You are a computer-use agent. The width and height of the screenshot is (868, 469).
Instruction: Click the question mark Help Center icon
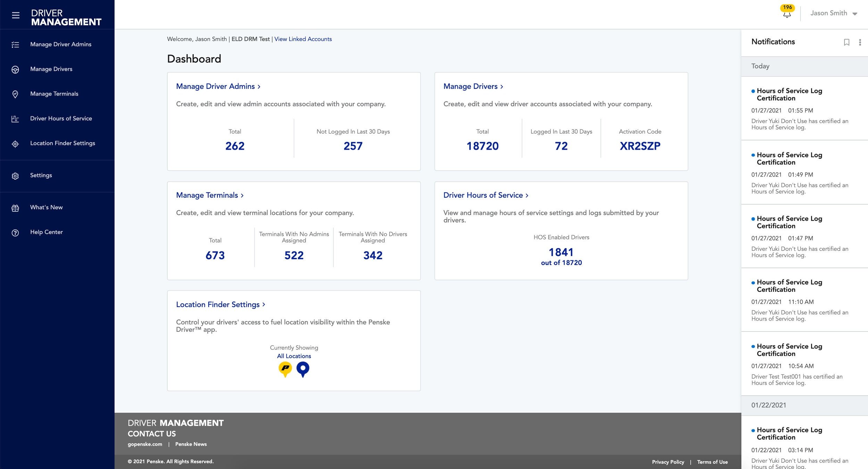pyautogui.click(x=15, y=233)
